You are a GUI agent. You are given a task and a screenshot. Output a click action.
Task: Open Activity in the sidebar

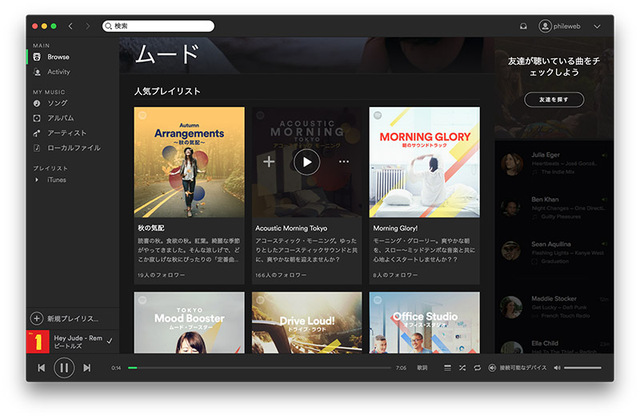59,72
